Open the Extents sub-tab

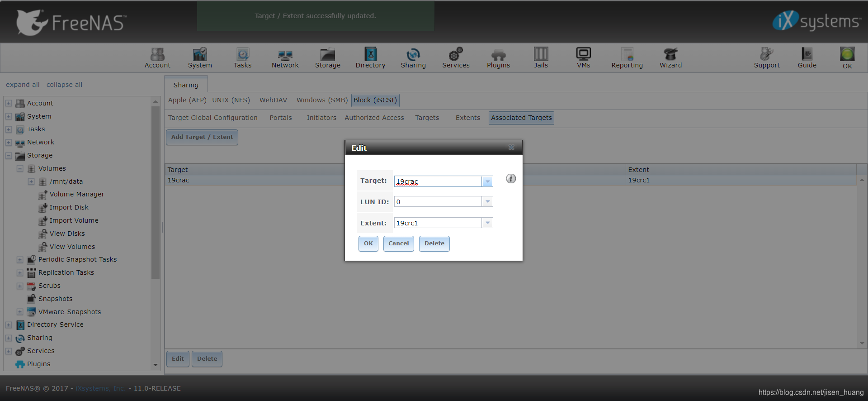[468, 118]
